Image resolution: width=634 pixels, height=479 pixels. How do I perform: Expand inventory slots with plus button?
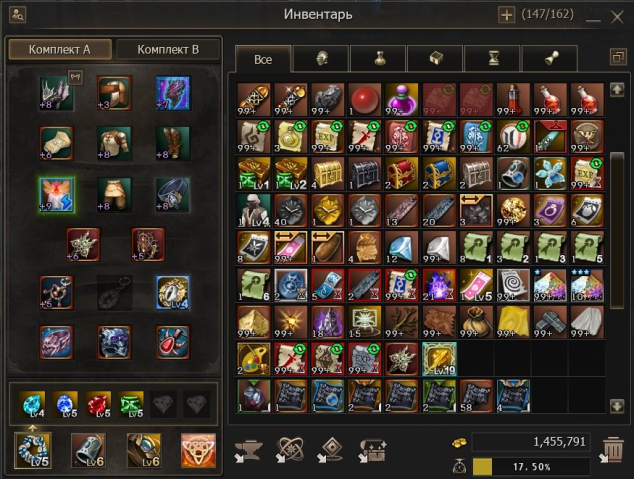click(x=506, y=15)
